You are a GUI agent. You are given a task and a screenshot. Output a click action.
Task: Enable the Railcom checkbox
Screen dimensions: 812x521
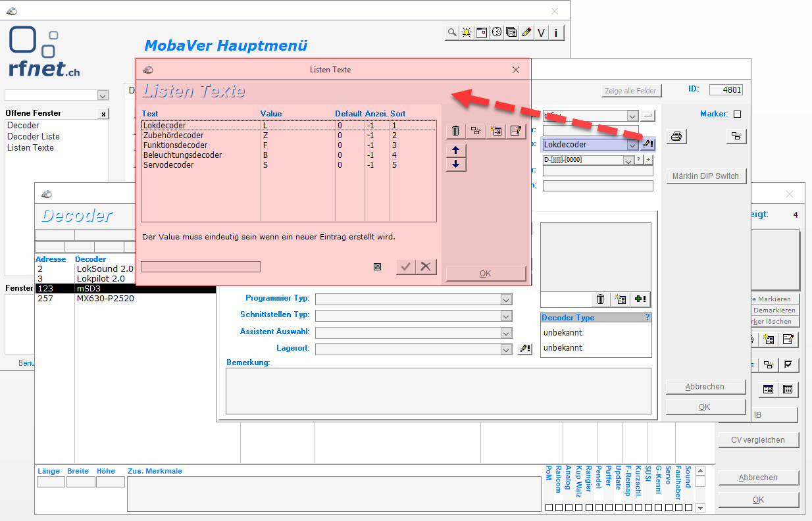click(x=559, y=508)
